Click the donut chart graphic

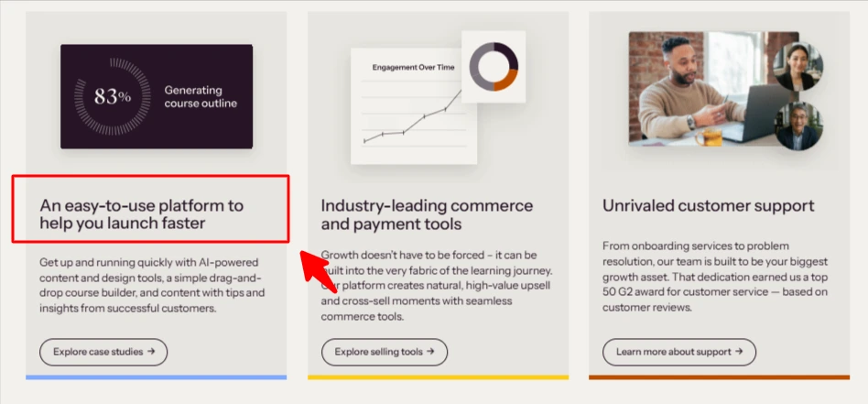pyautogui.click(x=494, y=67)
